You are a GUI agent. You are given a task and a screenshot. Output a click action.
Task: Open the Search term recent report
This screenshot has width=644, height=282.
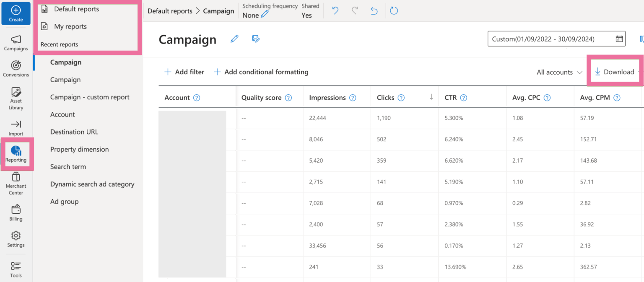68,166
